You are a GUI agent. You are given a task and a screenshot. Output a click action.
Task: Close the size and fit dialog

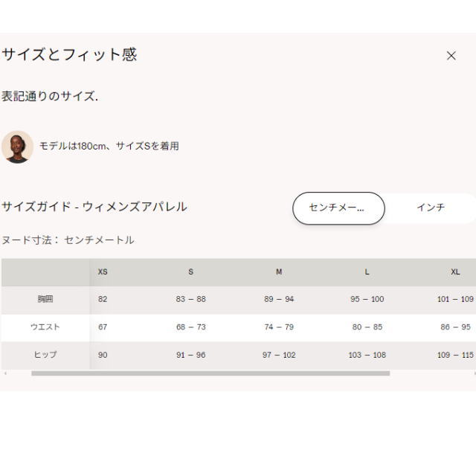tap(451, 56)
